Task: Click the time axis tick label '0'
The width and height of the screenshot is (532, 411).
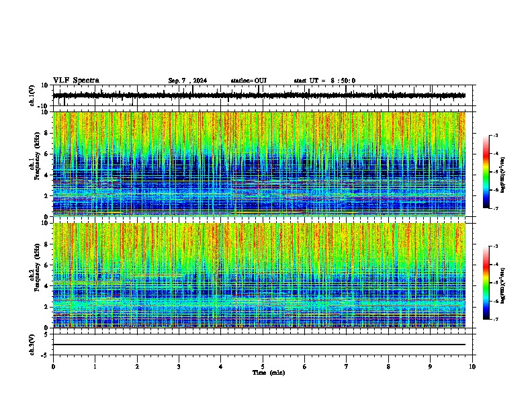Action: [x=53, y=367]
